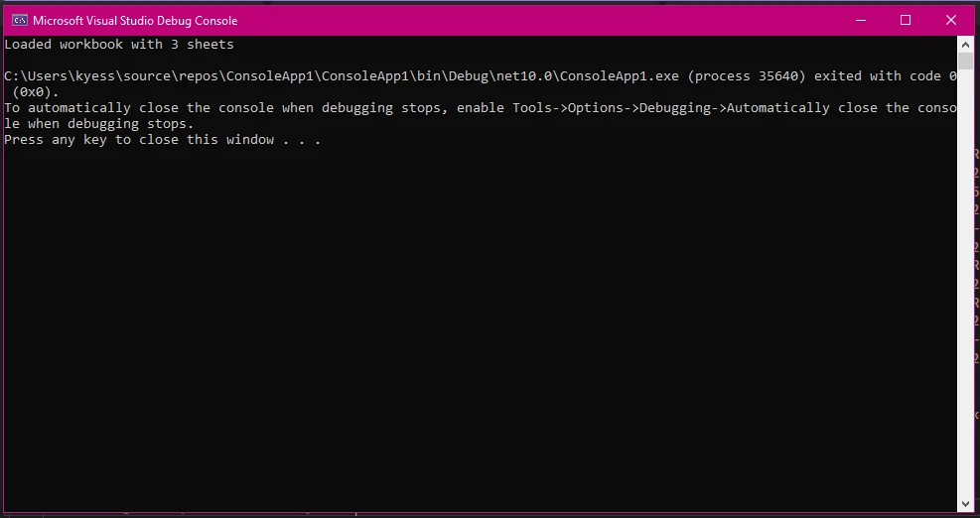Click the ConsoleApp1.exe file name in the path
The image size is (980, 518).
(620, 76)
